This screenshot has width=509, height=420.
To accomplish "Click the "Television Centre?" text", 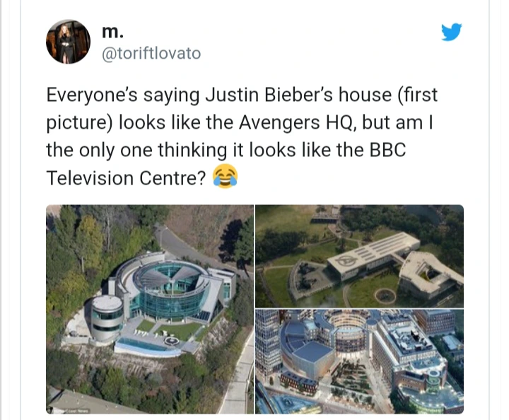I will [126, 178].
